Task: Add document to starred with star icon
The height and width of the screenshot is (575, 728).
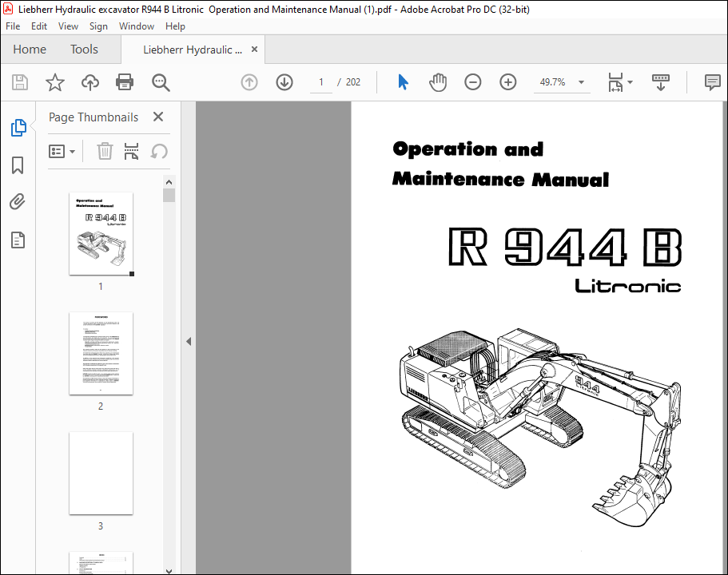Action: tap(55, 82)
